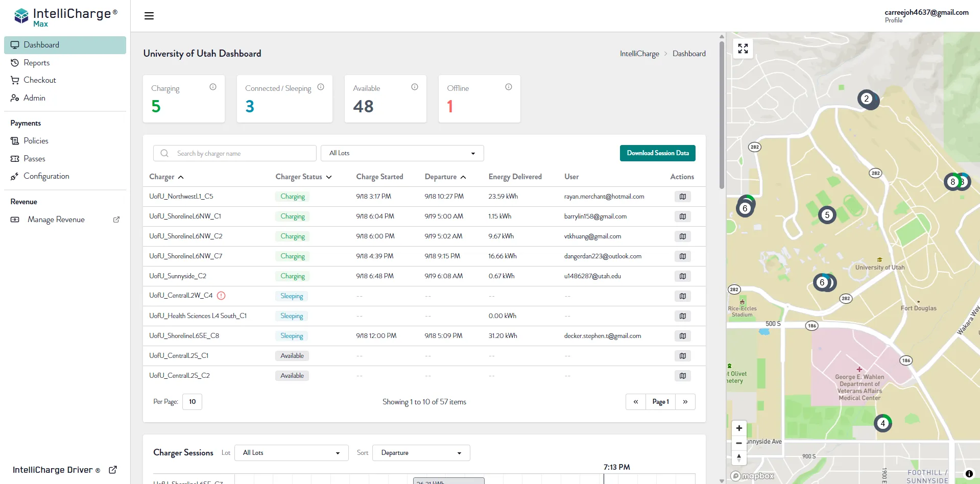Reset map bearing with compass button
The height and width of the screenshot is (484, 980).
tap(739, 458)
